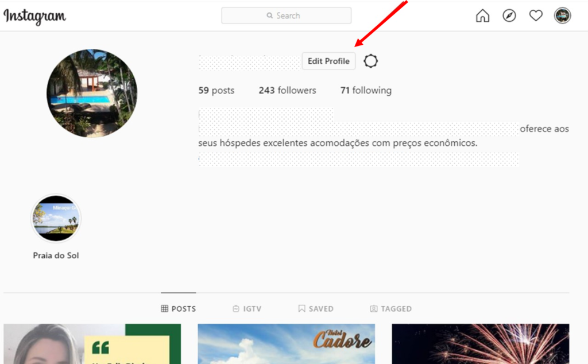Switch to the TAGGED tab
The height and width of the screenshot is (364, 588).
coord(390,308)
